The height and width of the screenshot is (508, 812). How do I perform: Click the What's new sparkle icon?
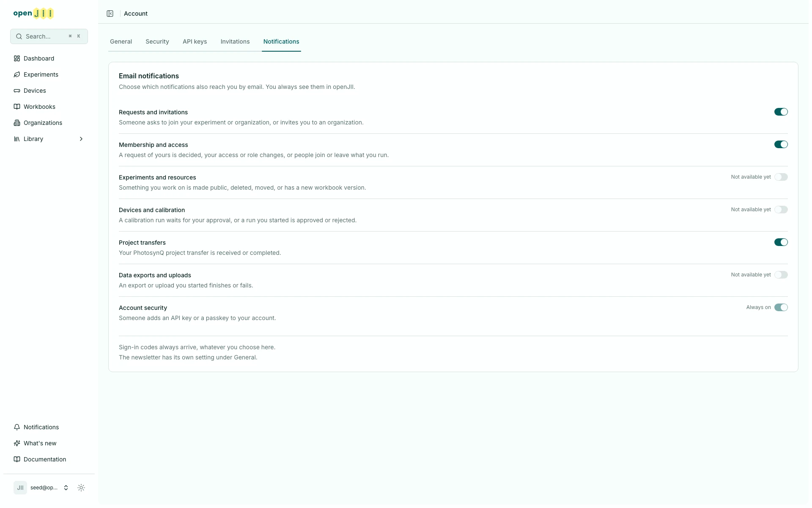point(17,443)
